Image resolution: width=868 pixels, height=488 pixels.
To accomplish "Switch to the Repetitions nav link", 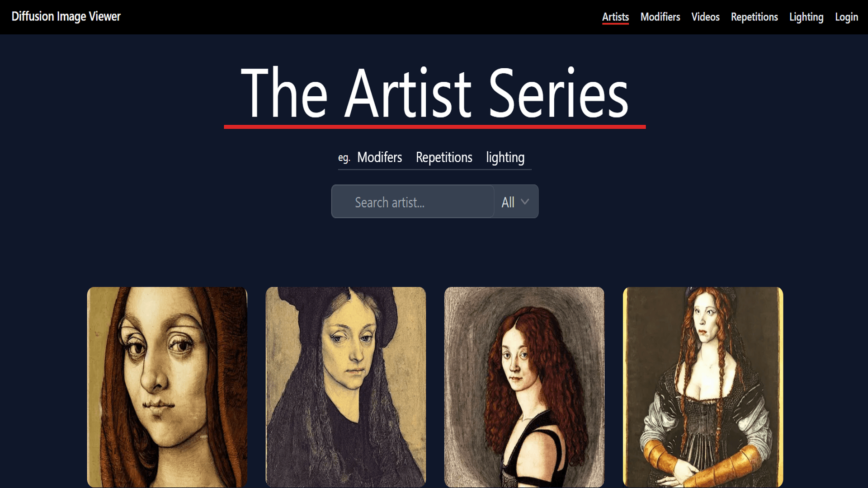I will [754, 17].
